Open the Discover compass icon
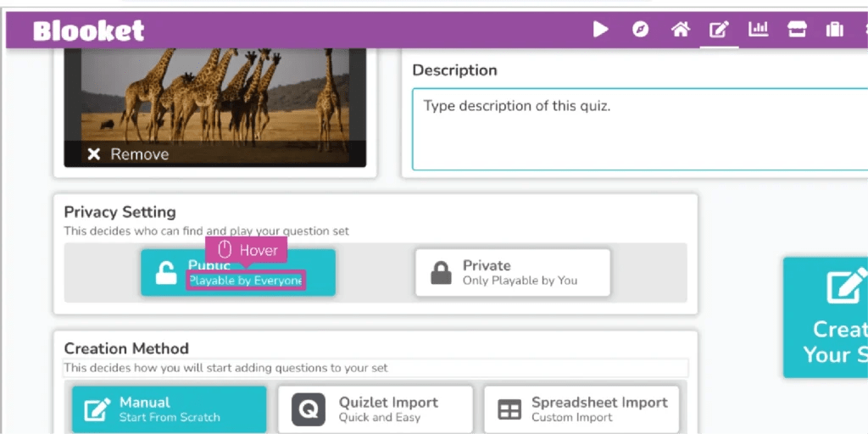 641,30
